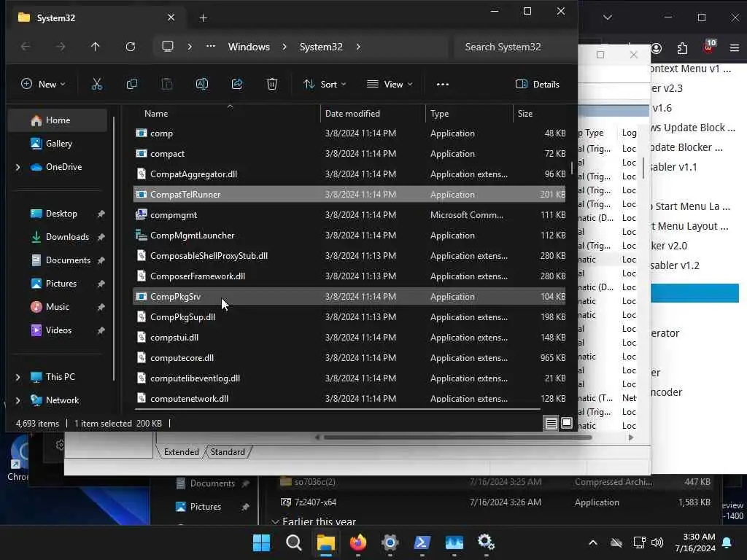Open Music in navigation pane
Screen dimensions: 747x560
point(58,307)
